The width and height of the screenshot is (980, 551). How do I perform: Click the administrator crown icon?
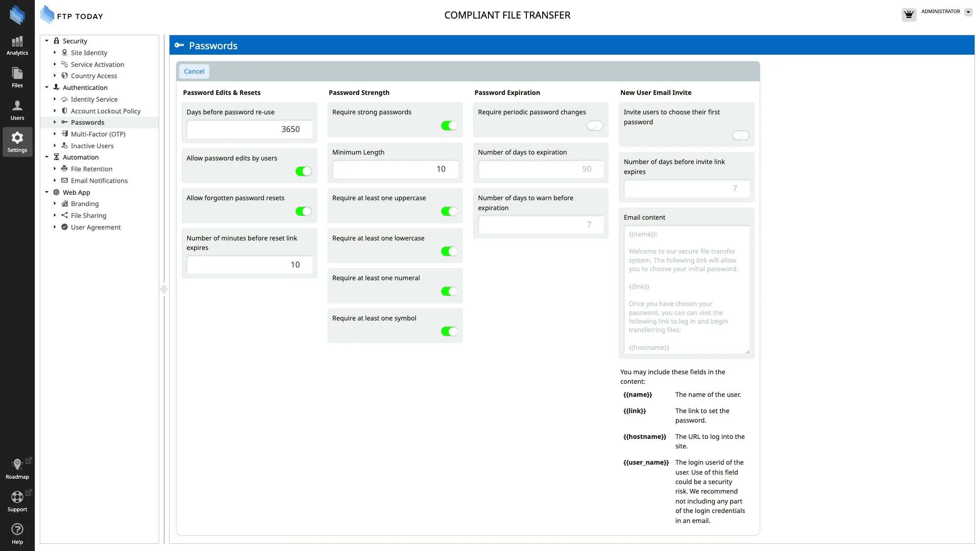coord(909,14)
